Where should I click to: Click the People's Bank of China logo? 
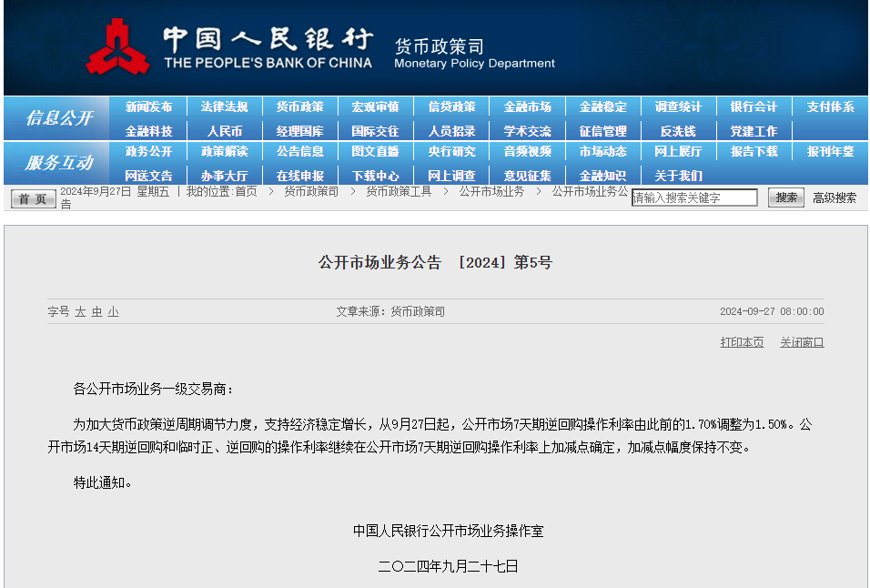tap(117, 47)
